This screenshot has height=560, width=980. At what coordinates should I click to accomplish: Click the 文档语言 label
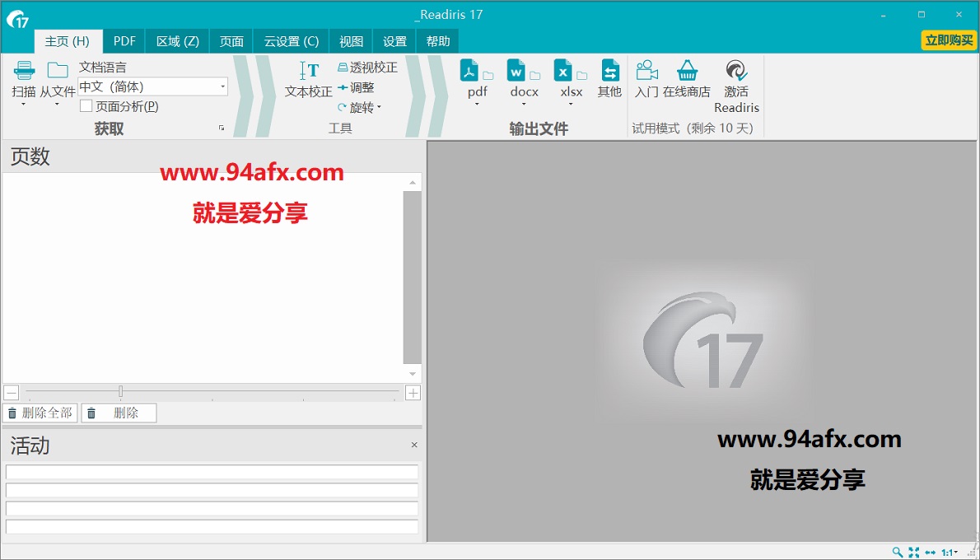click(102, 68)
